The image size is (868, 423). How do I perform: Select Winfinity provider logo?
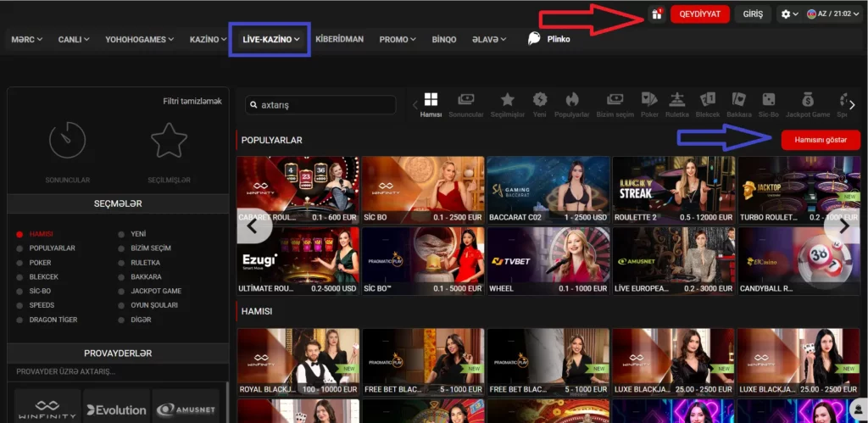(47, 409)
